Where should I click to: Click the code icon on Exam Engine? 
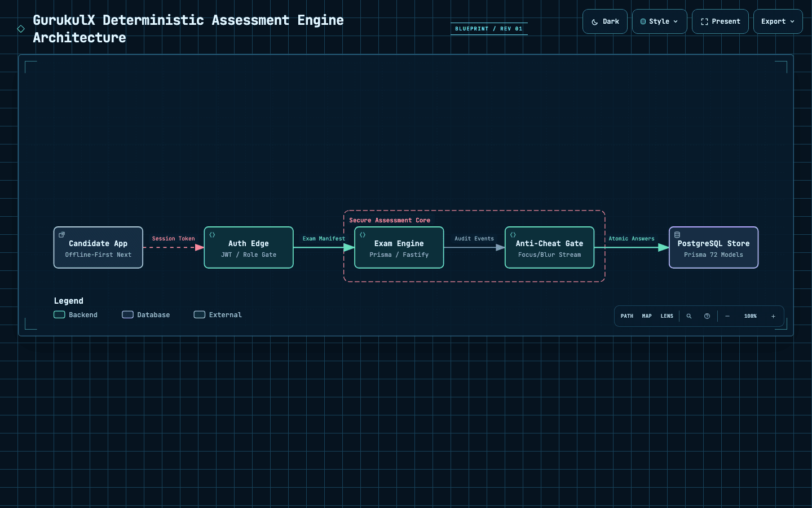coord(363,235)
